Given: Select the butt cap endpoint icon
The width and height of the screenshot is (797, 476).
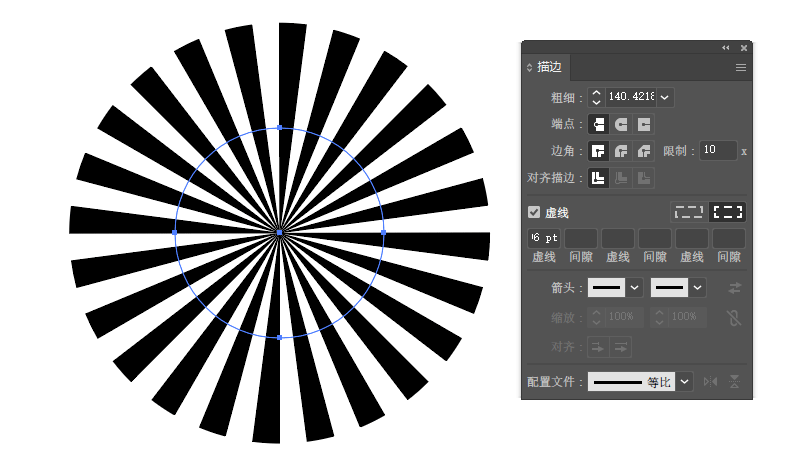Looking at the screenshot, I should pos(598,124).
